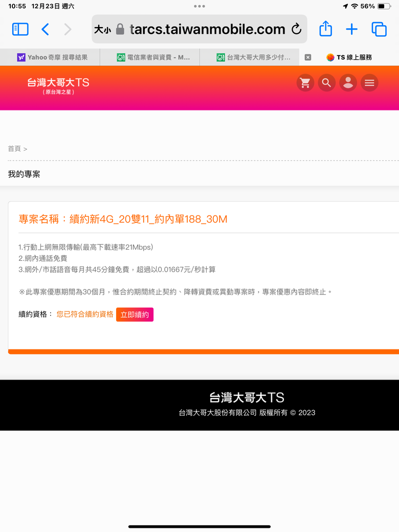Tap the 網內通話免費 line
399x532 pixels.
43,258
